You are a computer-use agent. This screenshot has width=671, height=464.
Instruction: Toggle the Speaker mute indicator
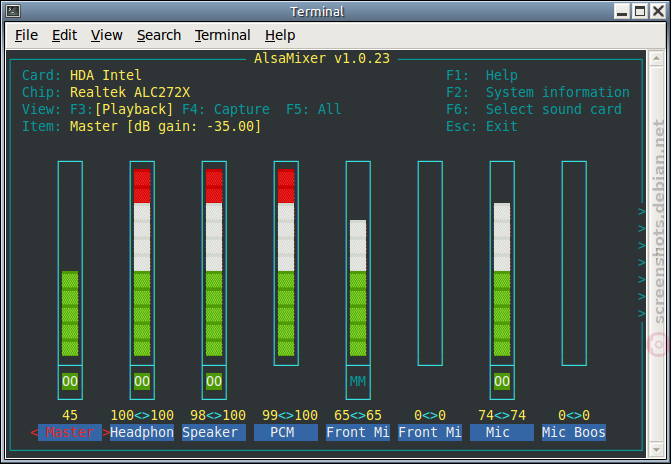[214, 381]
